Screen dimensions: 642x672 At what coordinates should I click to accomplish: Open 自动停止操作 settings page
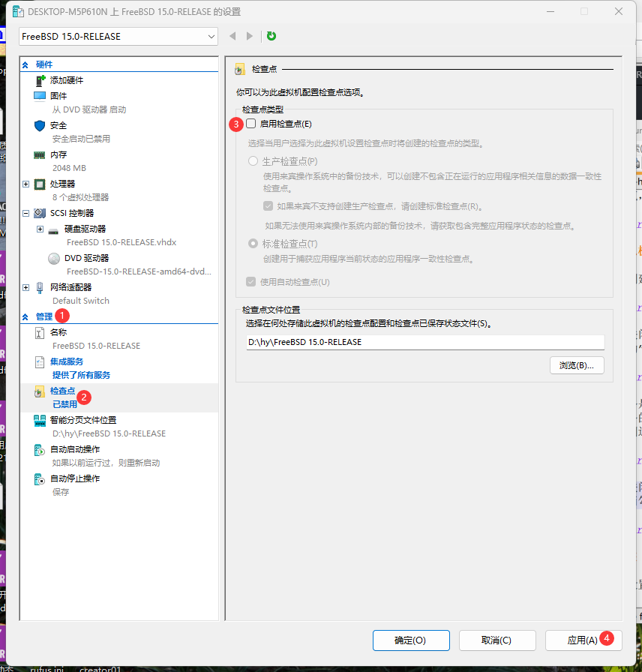(75, 478)
